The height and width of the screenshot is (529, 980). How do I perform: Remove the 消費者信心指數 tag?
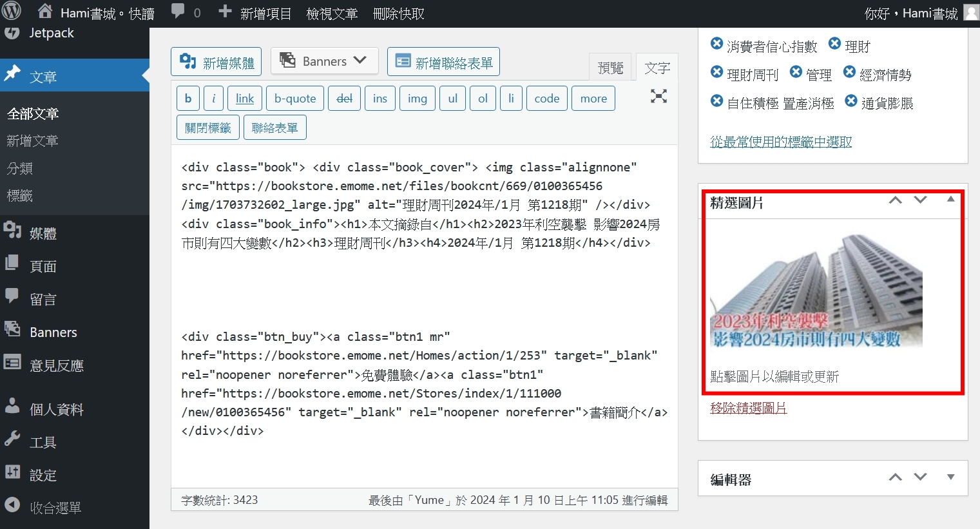pos(716,44)
